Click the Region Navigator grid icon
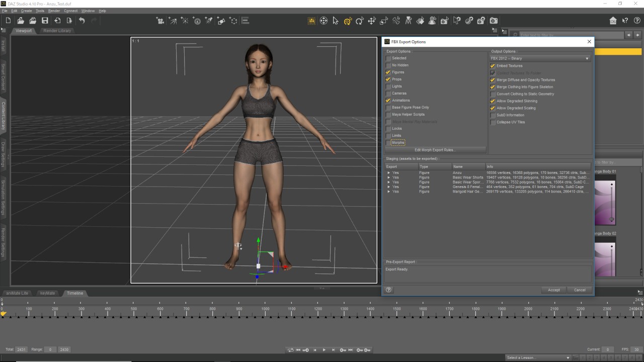Viewport: 644px width, 362px height. [311, 21]
